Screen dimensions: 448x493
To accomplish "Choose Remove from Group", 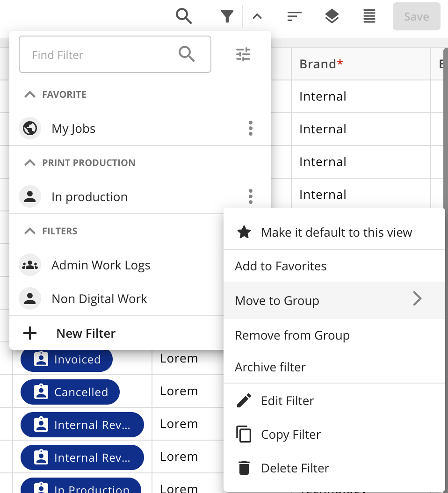I will (334, 335).
